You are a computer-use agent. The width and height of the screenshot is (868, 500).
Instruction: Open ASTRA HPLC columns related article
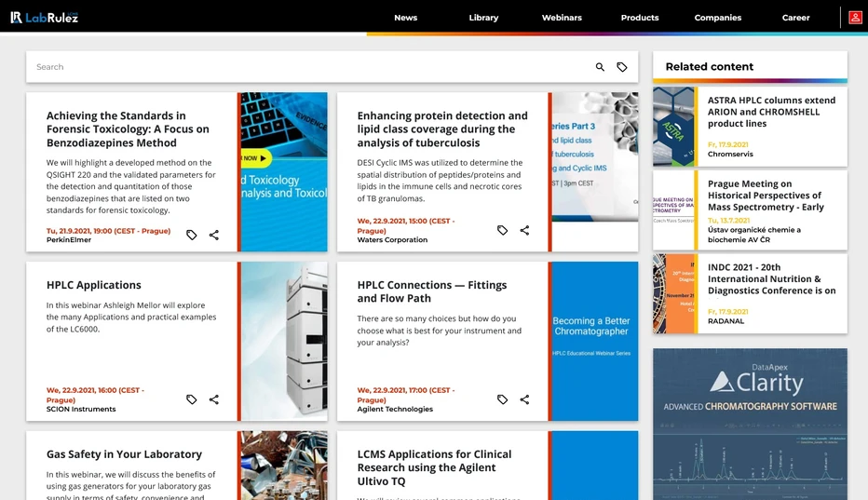pos(771,112)
